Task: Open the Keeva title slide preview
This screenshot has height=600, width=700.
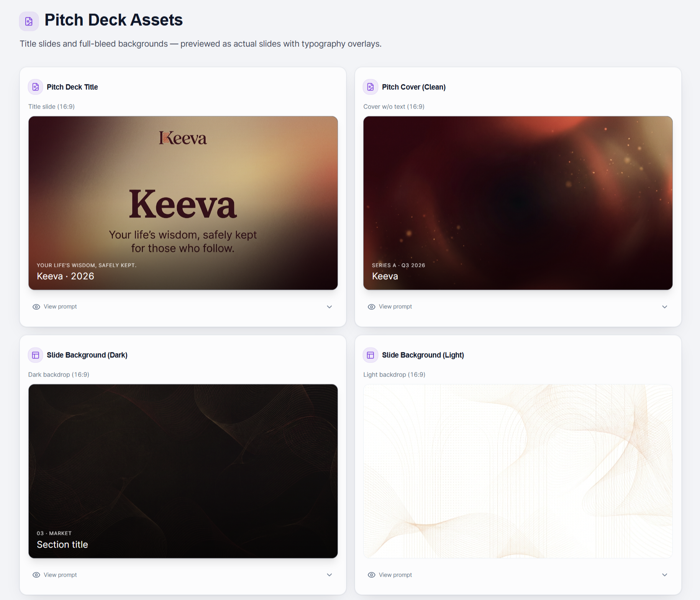Action: (183, 203)
